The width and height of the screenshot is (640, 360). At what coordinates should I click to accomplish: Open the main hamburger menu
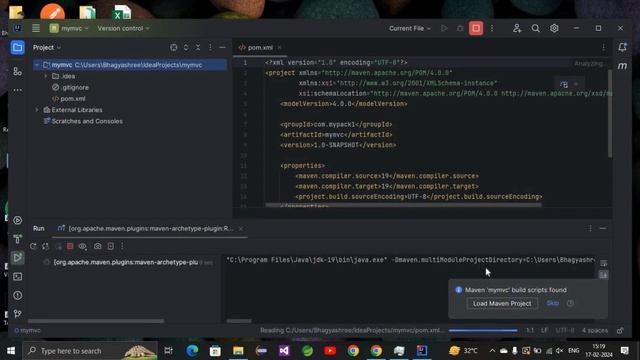coord(36,28)
